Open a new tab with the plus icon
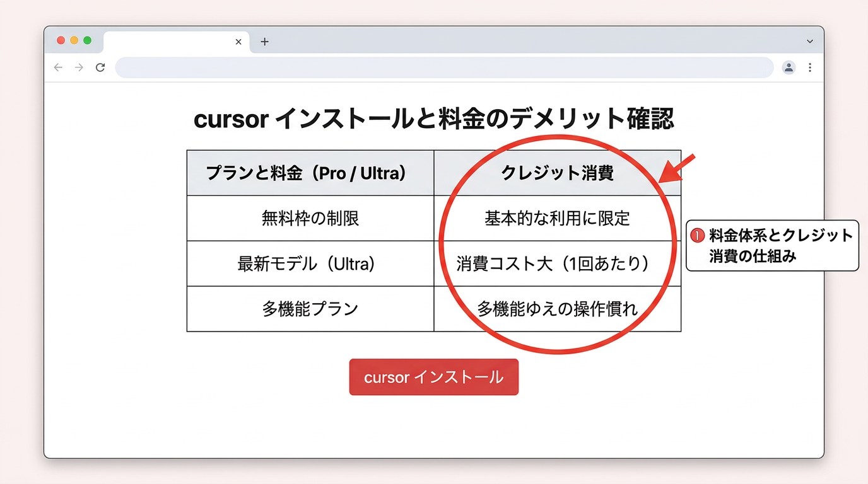The height and width of the screenshot is (484, 868). (264, 42)
